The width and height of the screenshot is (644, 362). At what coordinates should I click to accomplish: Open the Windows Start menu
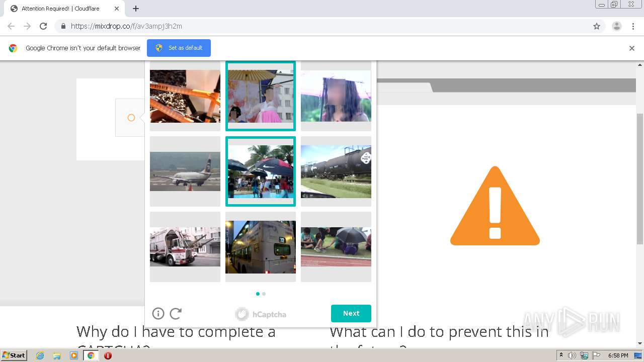[x=14, y=355]
